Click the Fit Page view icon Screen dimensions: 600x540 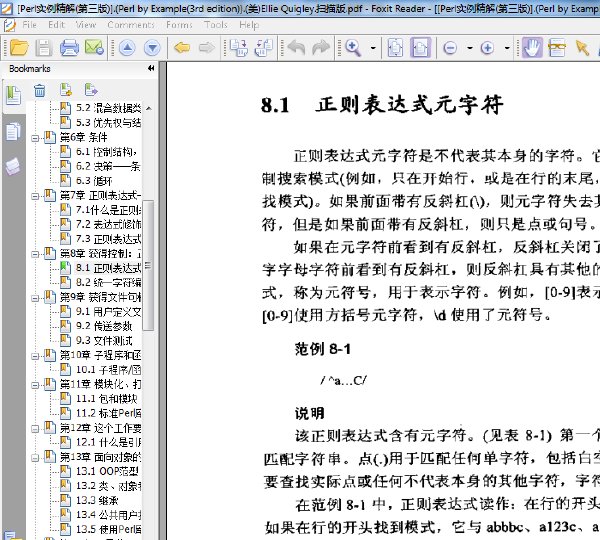395,48
